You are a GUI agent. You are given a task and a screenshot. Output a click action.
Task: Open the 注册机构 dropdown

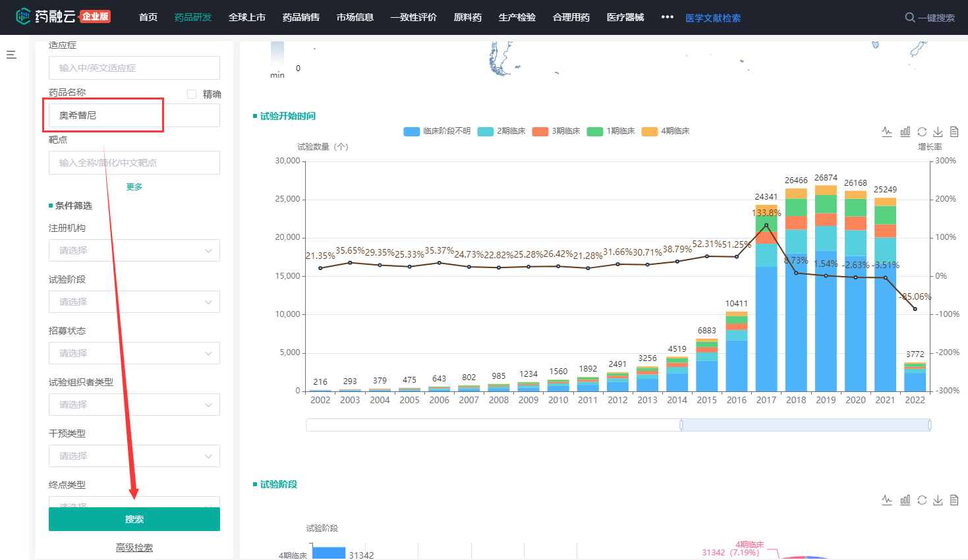click(x=134, y=250)
